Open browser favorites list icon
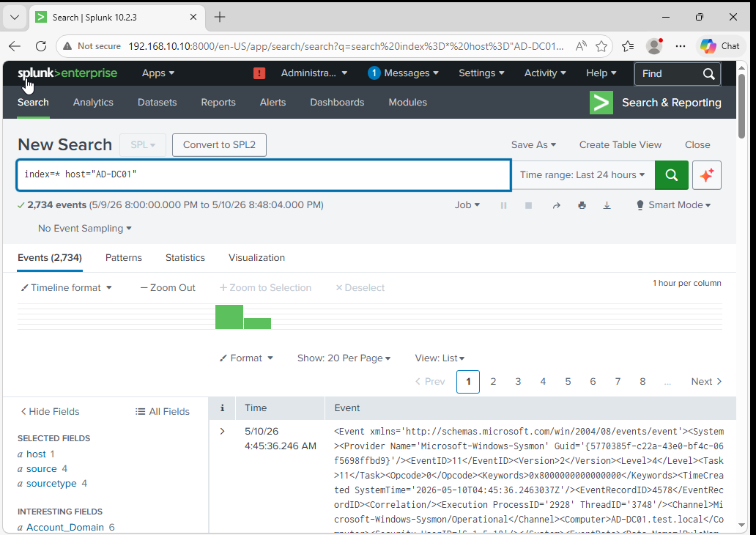This screenshot has width=756, height=535. pyautogui.click(x=628, y=46)
